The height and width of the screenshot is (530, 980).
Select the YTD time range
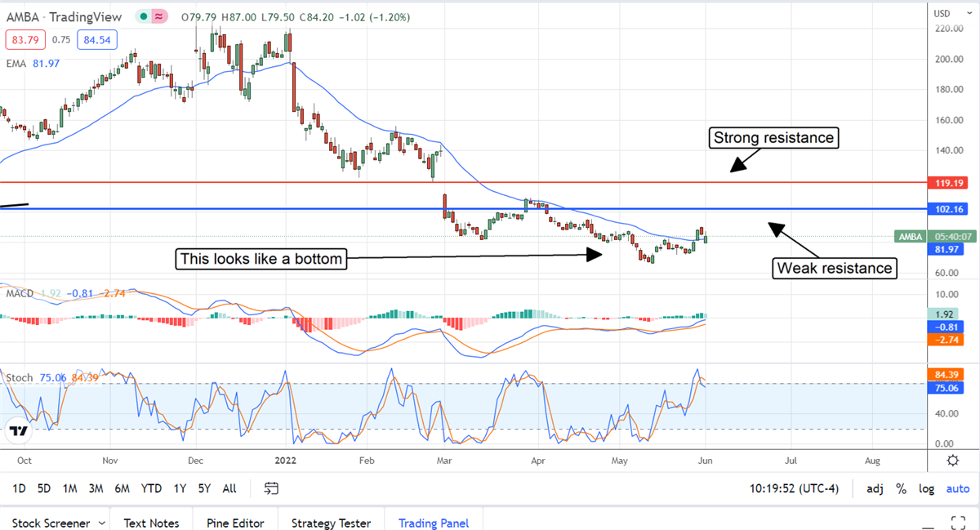[151, 488]
